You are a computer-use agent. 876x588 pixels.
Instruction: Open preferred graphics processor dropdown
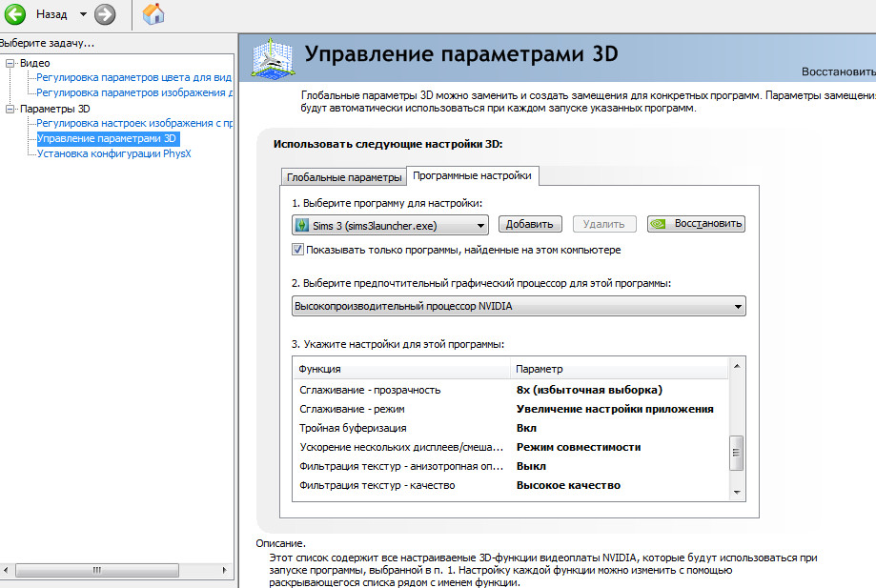(519, 306)
